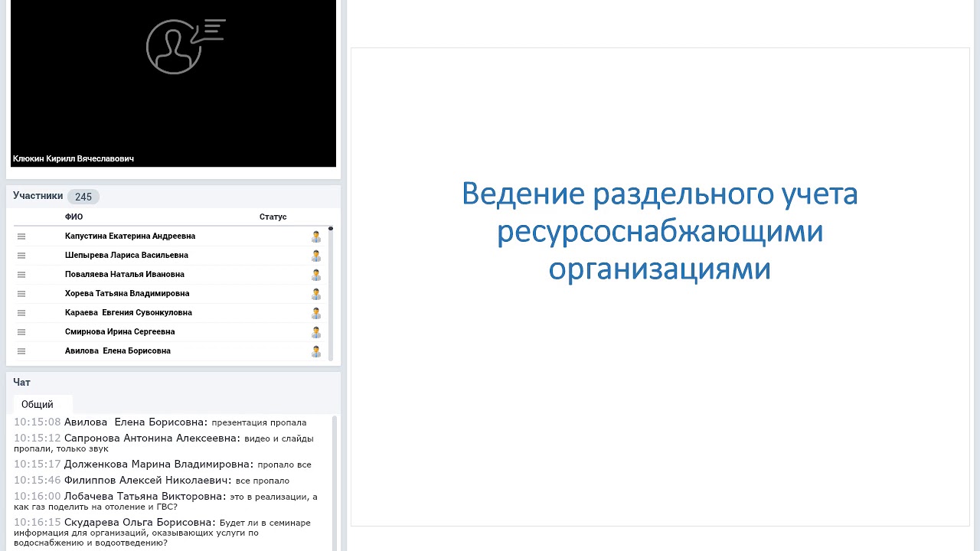Open the row menu for Шепырева Лариса Васильевна
This screenshot has height=551, width=980.
21,256
